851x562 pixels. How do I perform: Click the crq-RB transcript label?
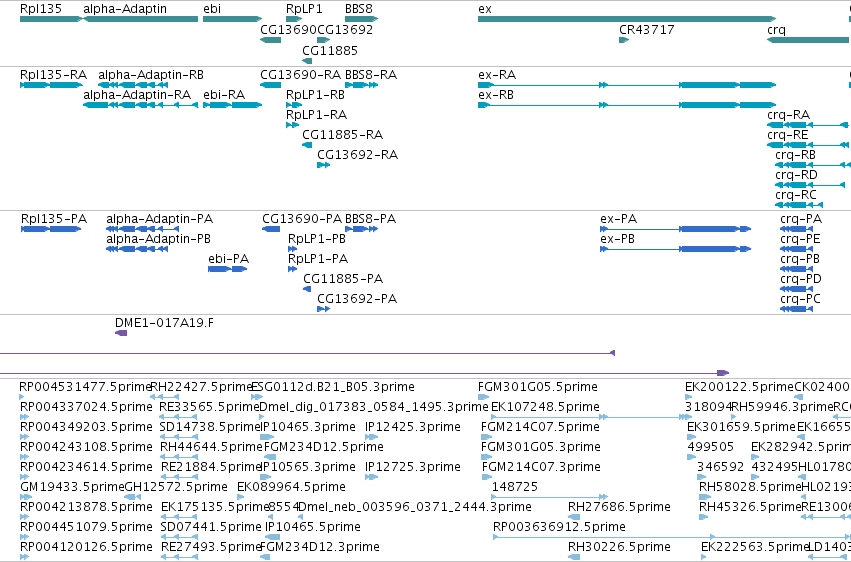click(796, 155)
